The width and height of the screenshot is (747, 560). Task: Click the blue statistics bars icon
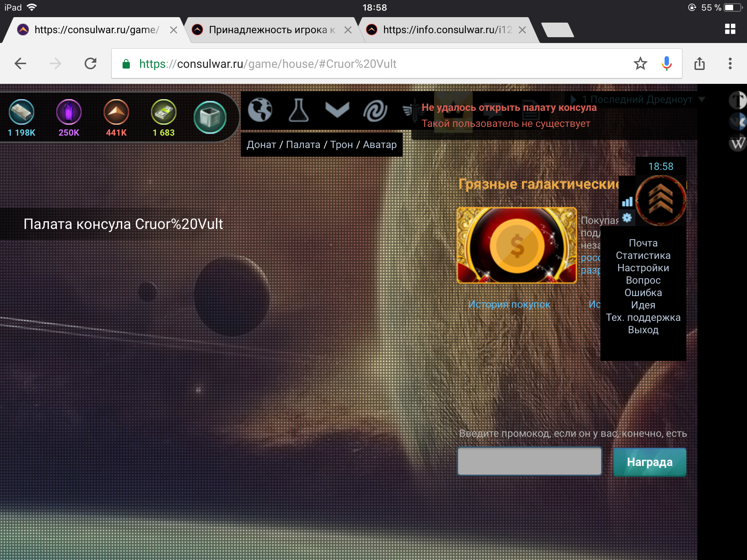pyautogui.click(x=627, y=202)
